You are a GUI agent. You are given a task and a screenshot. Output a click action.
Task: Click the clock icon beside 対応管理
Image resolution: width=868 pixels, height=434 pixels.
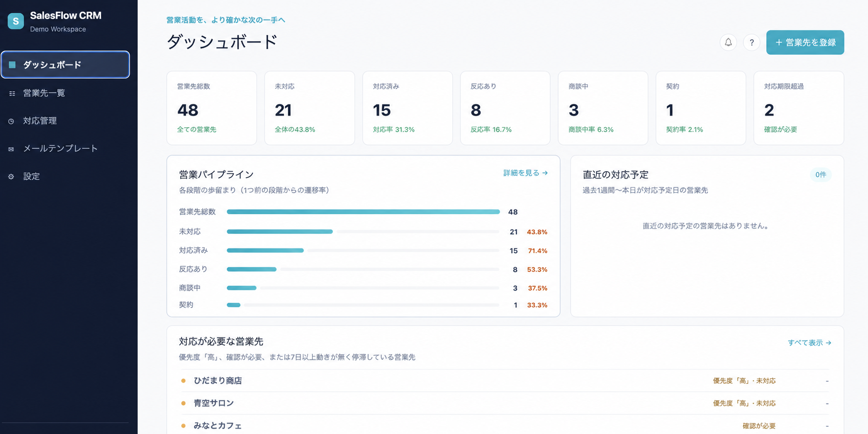(x=11, y=121)
